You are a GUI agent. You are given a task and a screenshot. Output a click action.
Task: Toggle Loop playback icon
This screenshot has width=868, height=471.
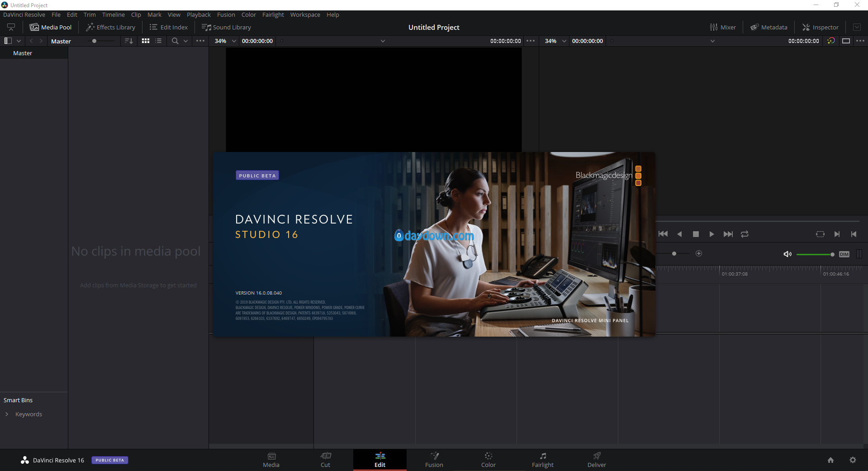745,234
